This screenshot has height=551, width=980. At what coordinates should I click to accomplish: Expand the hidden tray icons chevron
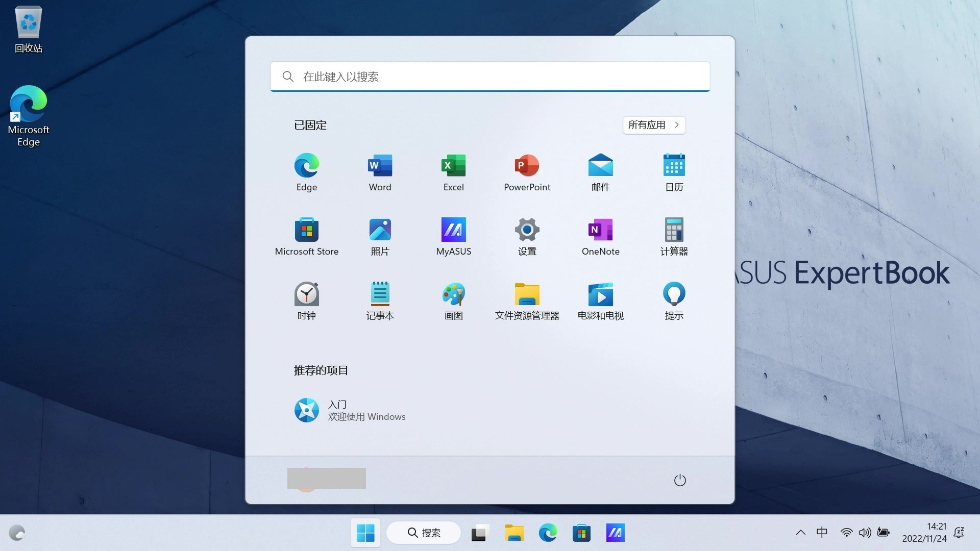point(800,533)
